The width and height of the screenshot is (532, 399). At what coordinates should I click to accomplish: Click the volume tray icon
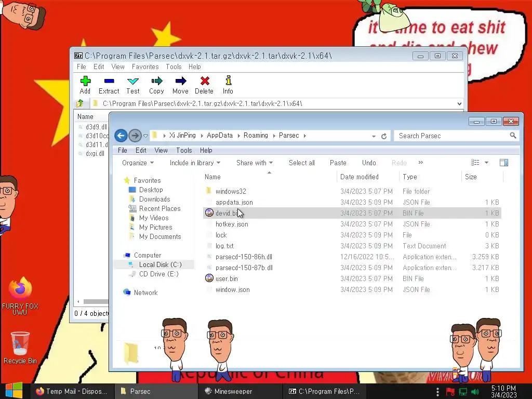[x=475, y=392]
